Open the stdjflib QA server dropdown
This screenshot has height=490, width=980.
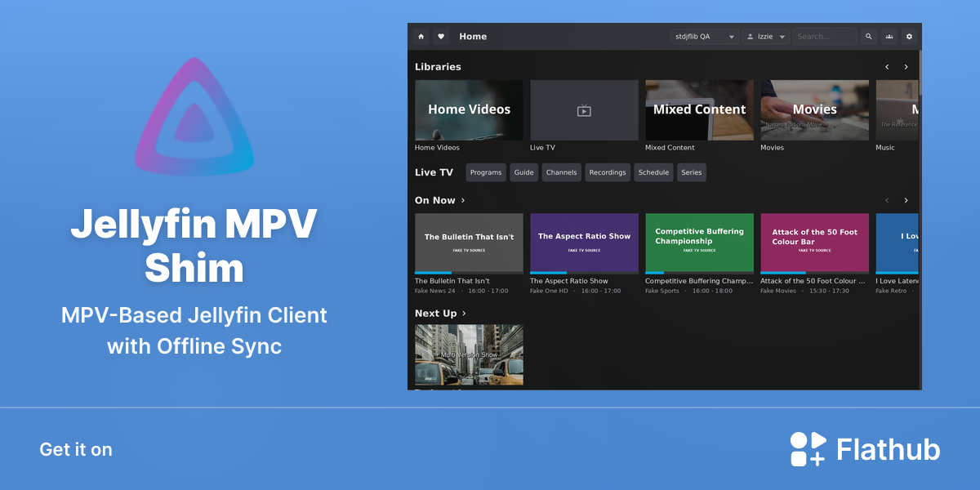(x=705, y=37)
